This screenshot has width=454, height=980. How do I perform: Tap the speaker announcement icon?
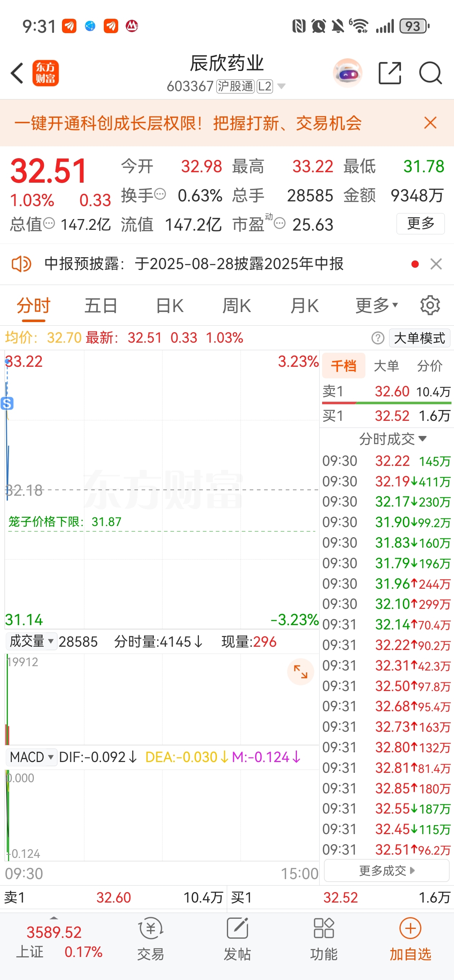(x=21, y=264)
